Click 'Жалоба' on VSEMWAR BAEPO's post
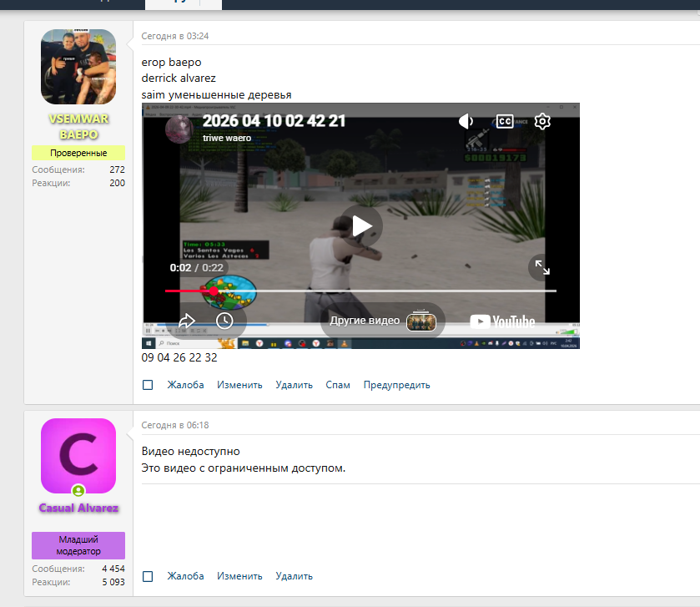Viewport: 700px width, 607px height. 185,385
